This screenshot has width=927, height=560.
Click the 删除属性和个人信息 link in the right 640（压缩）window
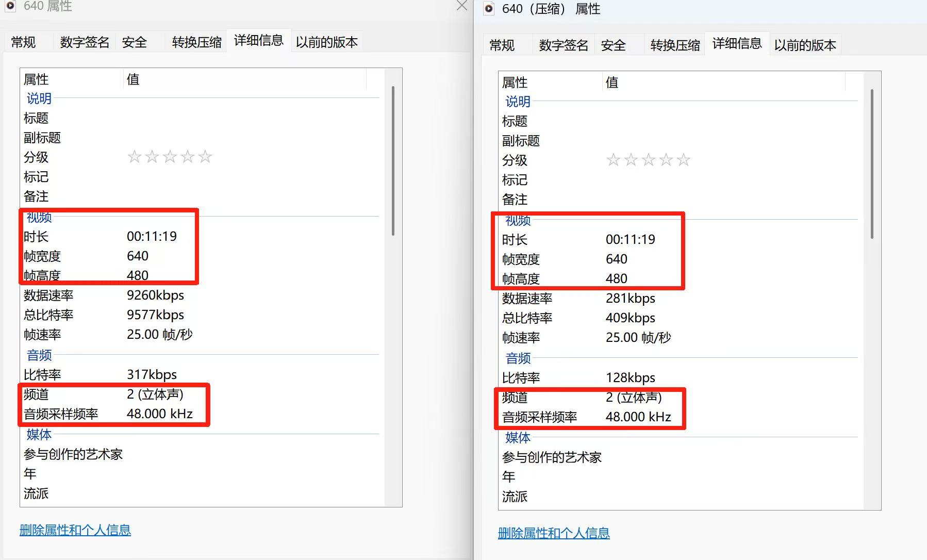tap(554, 533)
